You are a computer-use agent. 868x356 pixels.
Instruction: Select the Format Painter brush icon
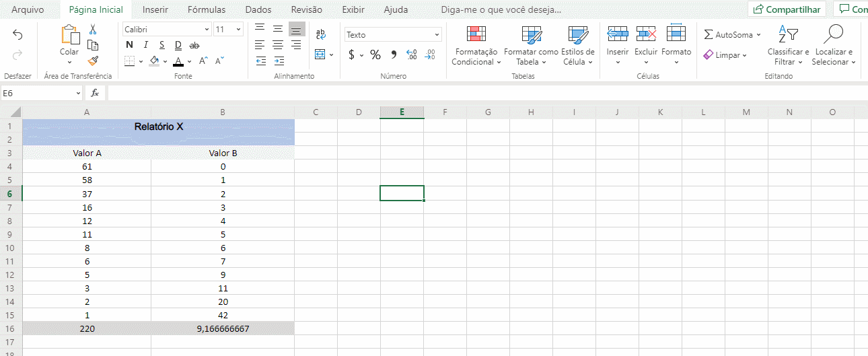point(93,61)
